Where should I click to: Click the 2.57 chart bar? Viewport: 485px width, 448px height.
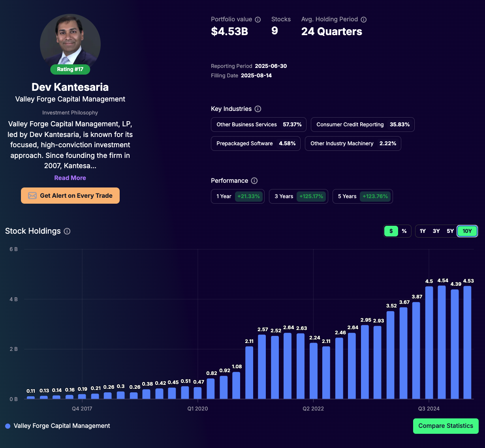(x=262, y=367)
